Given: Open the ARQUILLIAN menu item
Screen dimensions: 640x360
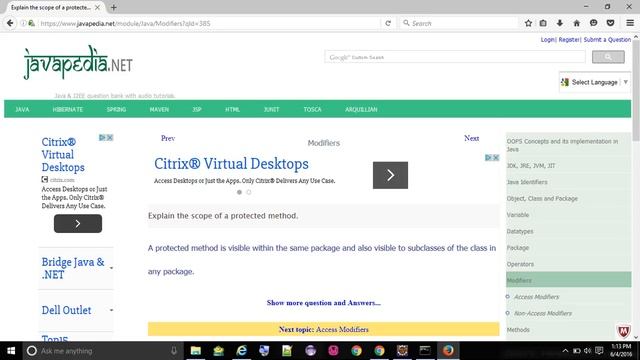Looking at the screenshot, I should pyautogui.click(x=361, y=109).
